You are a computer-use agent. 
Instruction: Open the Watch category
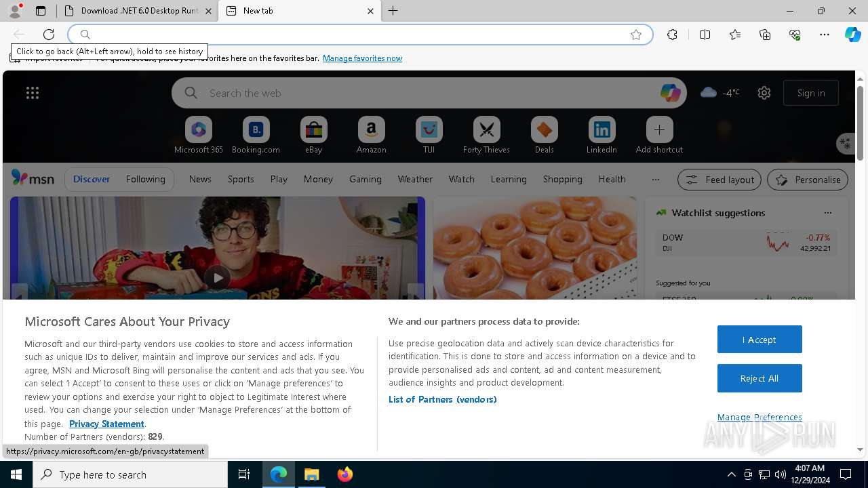pos(462,179)
